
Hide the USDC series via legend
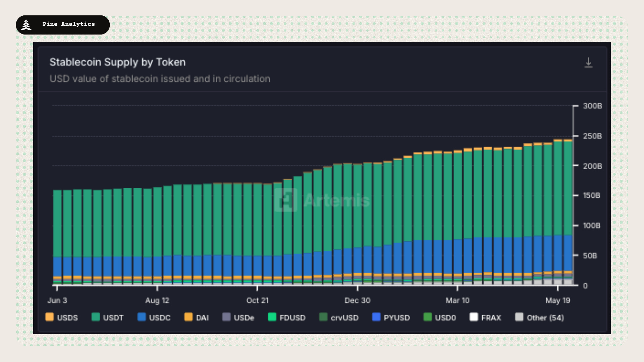(154, 317)
